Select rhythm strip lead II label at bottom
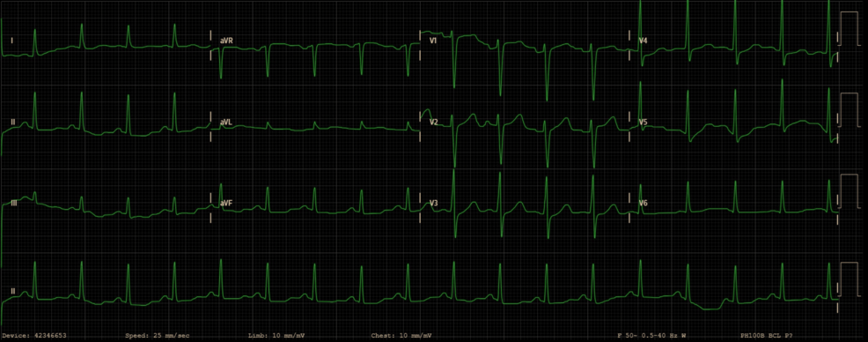Screen dimensions: 868x342 [12, 291]
